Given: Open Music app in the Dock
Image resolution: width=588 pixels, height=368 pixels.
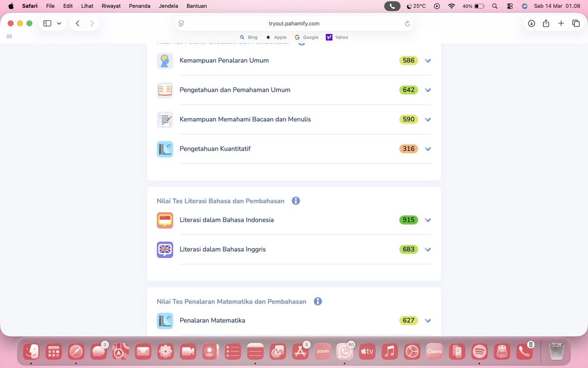Looking at the screenshot, I should tap(390, 351).
